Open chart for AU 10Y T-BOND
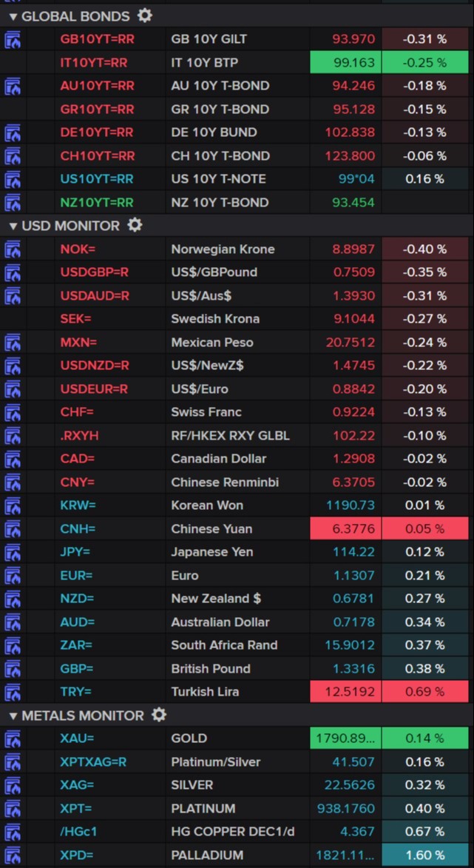 click(11, 86)
